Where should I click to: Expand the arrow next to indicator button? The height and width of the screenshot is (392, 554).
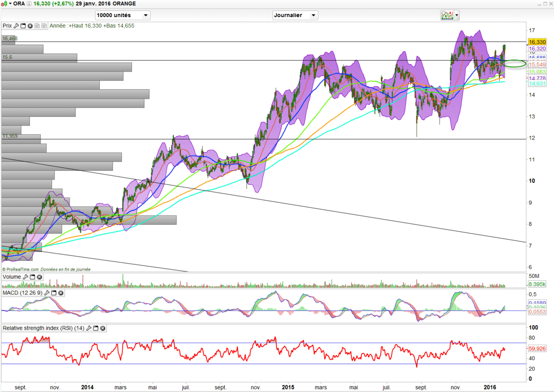coord(457,15)
